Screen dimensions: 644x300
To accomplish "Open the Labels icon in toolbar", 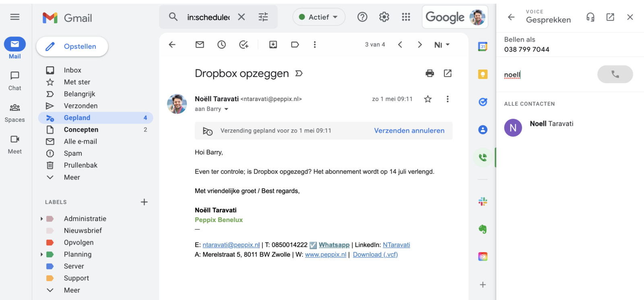I will coord(295,45).
